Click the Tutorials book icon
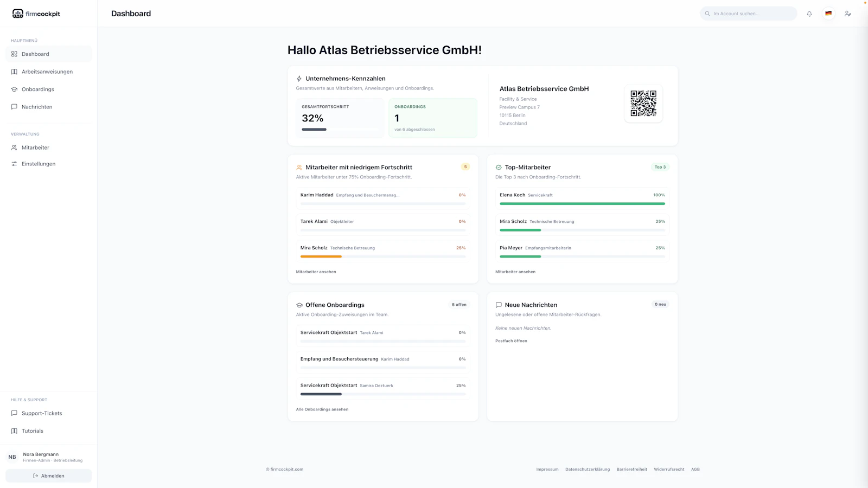 (x=14, y=431)
